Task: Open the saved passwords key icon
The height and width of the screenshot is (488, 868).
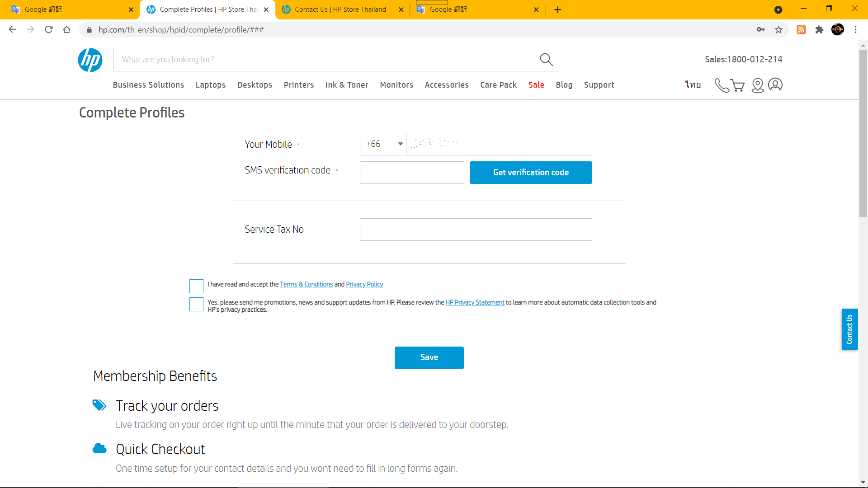Action: tap(760, 29)
